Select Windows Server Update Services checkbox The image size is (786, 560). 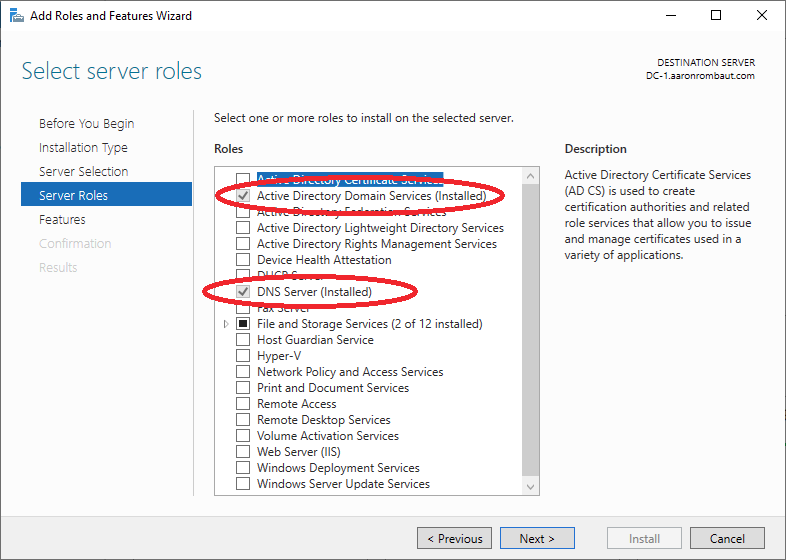tap(243, 484)
